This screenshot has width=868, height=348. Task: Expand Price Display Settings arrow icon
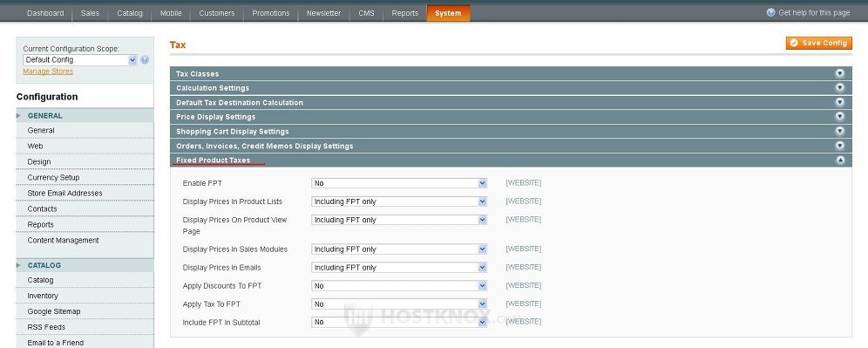(x=840, y=116)
